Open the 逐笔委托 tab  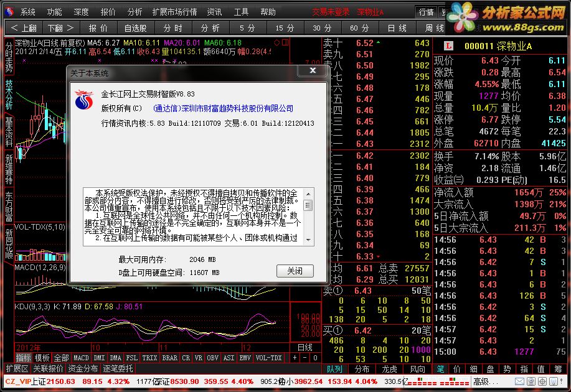tap(118, 369)
